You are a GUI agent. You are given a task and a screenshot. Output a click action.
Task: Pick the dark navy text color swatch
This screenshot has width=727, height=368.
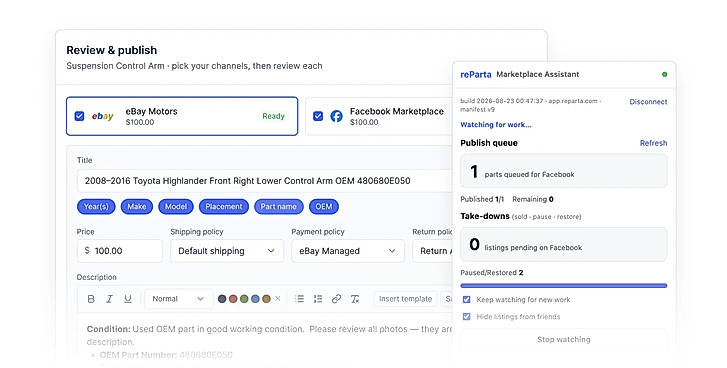222,299
